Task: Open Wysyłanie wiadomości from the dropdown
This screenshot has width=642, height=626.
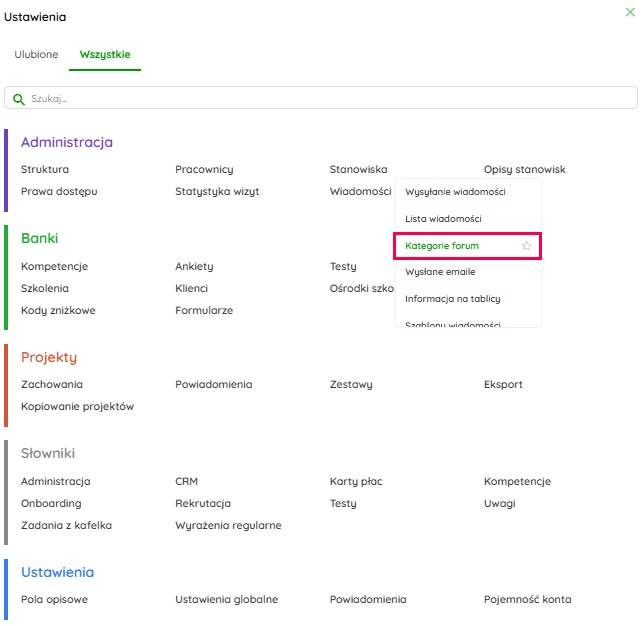Action: [455, 192]
